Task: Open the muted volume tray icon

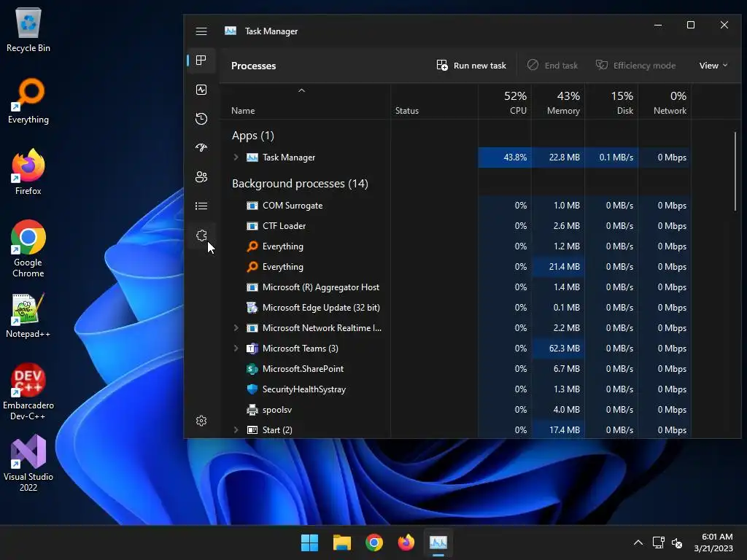Action: tap(677, 542)
